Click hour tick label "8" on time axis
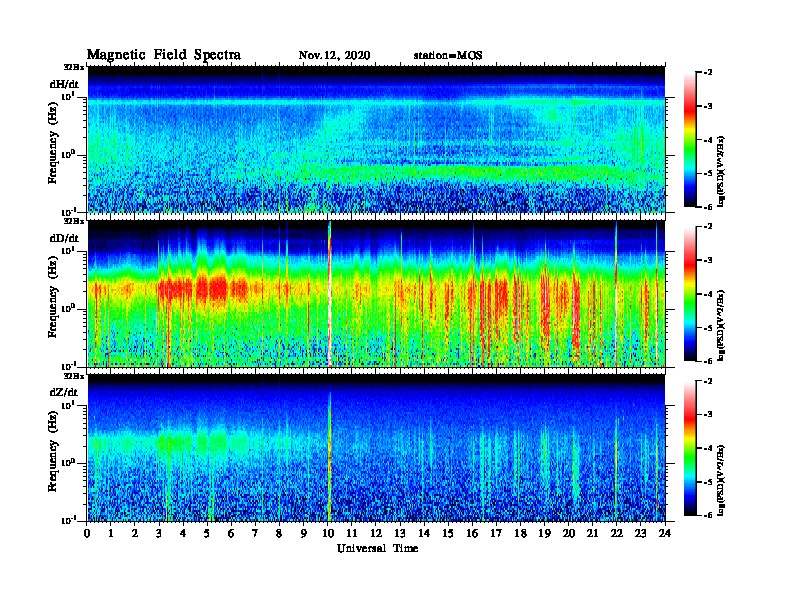 (279, 533)
